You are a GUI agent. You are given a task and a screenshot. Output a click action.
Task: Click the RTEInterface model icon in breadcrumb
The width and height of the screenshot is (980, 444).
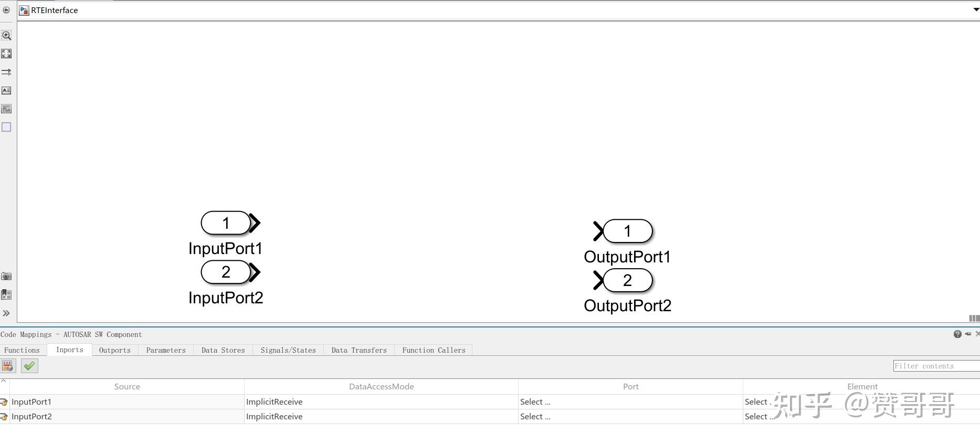coord(24,10)
